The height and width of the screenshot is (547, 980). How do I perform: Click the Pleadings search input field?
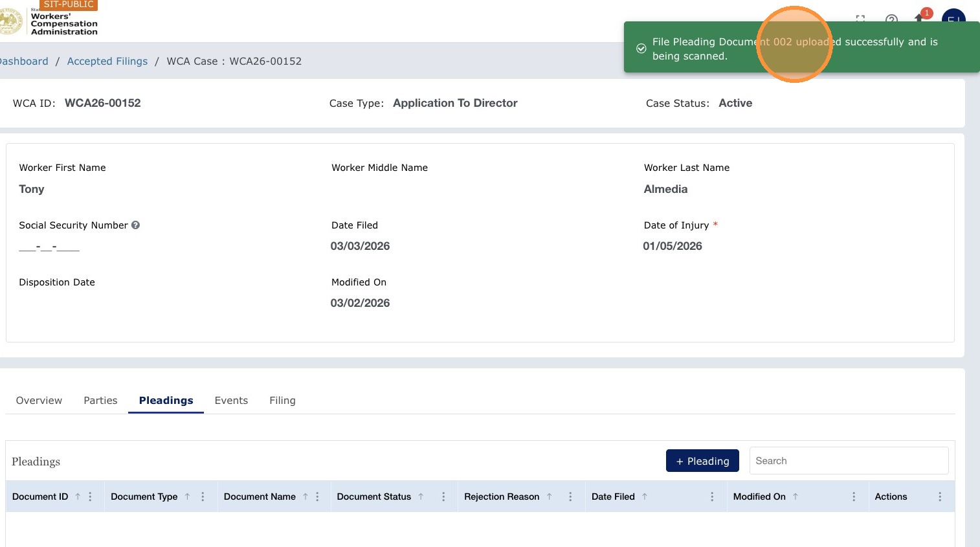pos(849,461)
